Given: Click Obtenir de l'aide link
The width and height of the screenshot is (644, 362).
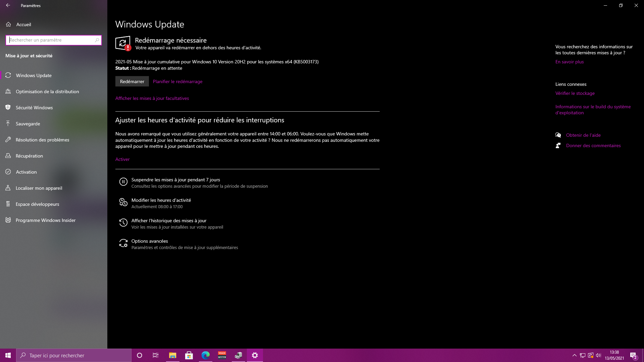Looking at the screenshot, I should [x=583, y=135].
